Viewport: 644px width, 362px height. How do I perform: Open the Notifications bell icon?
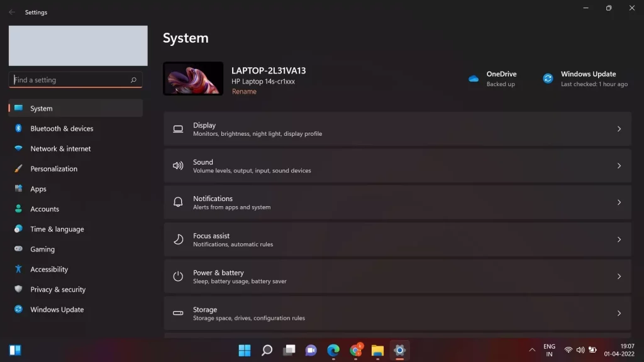point(178,202)
